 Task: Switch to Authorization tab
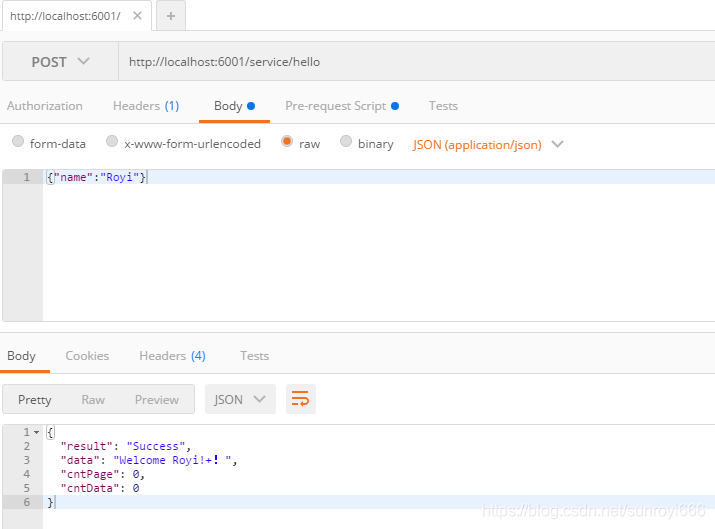click(x=45, y=106)
